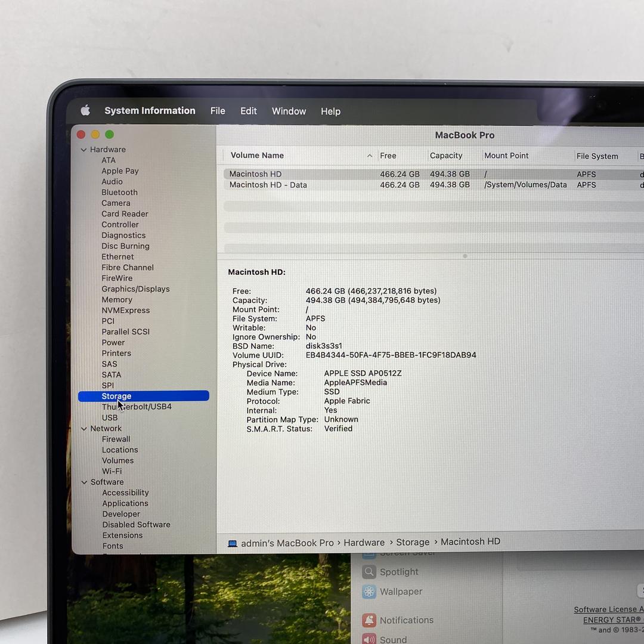
Task: Collapse the Software section
Action: pos(84,482)
